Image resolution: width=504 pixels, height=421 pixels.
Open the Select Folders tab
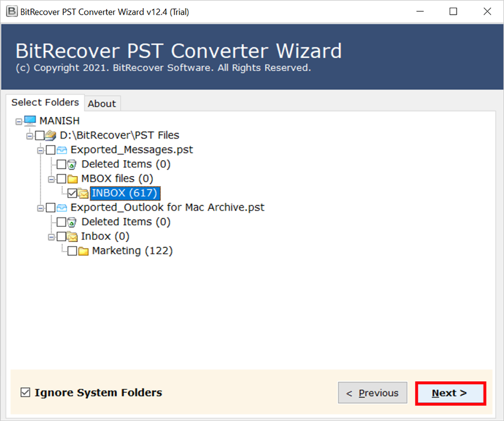point(45,102)
